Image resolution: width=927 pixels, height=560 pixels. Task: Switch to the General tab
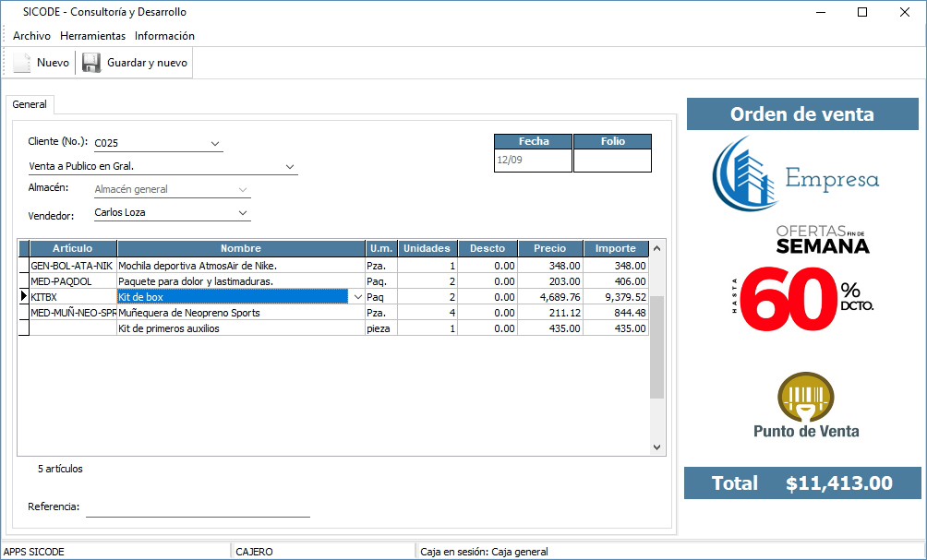tap(30, 105)
